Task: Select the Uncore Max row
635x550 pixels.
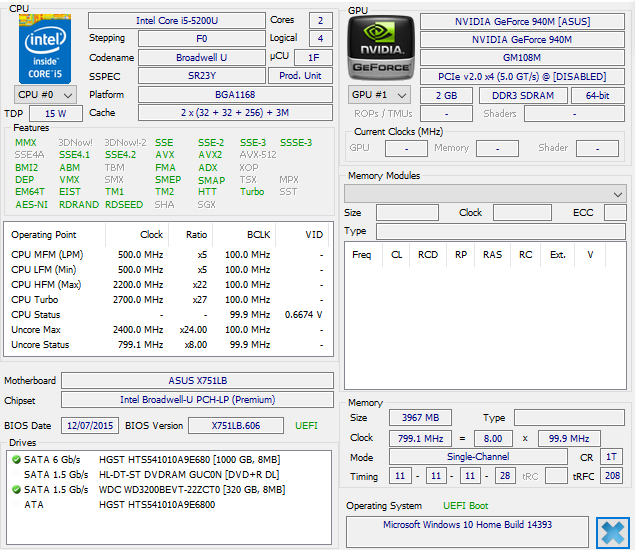Action: click(167, 330)
